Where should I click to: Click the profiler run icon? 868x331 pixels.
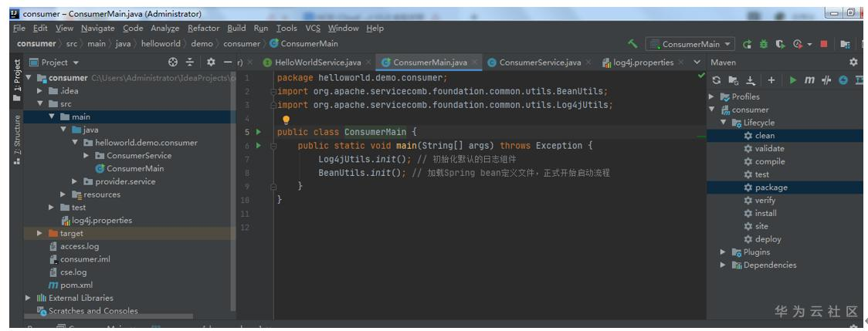[798, 44]
